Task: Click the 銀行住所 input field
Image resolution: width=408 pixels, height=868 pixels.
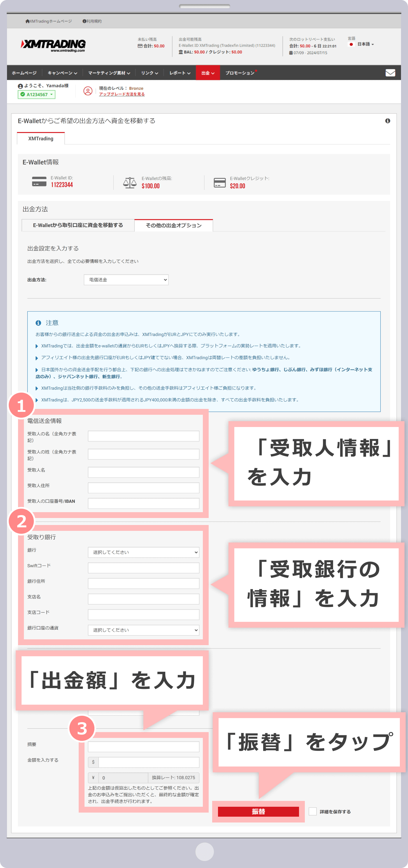Action: 143,584
